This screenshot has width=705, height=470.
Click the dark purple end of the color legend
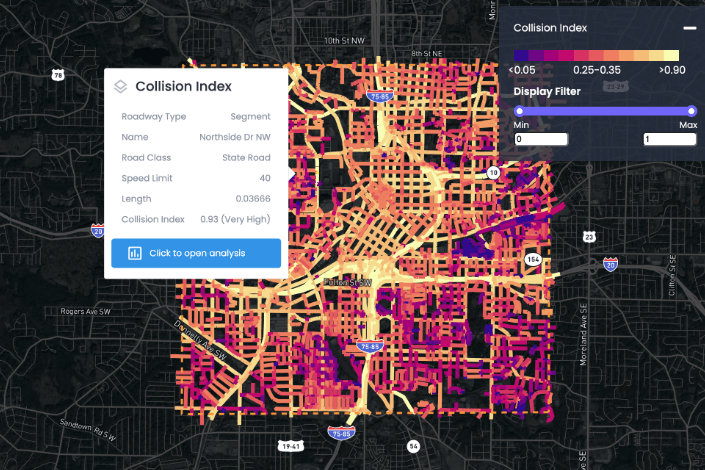(517, 56)
